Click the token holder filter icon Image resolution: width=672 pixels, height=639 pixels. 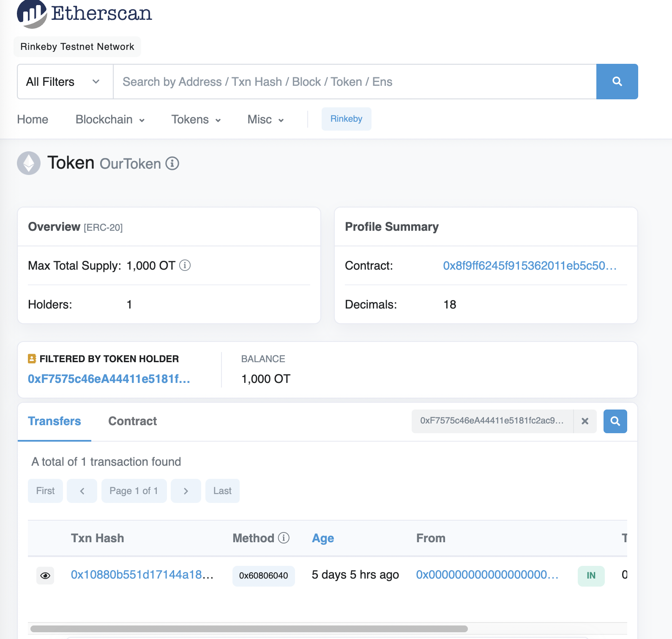click(32, 358)
